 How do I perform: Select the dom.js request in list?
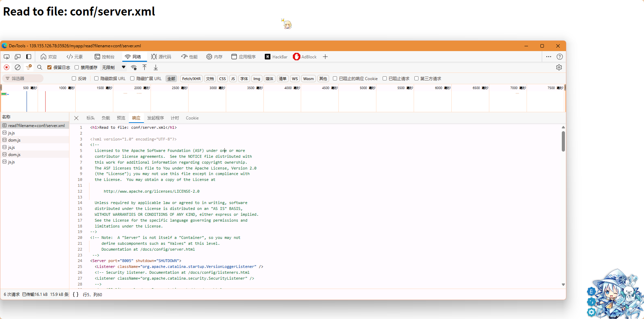coord(15,140)
